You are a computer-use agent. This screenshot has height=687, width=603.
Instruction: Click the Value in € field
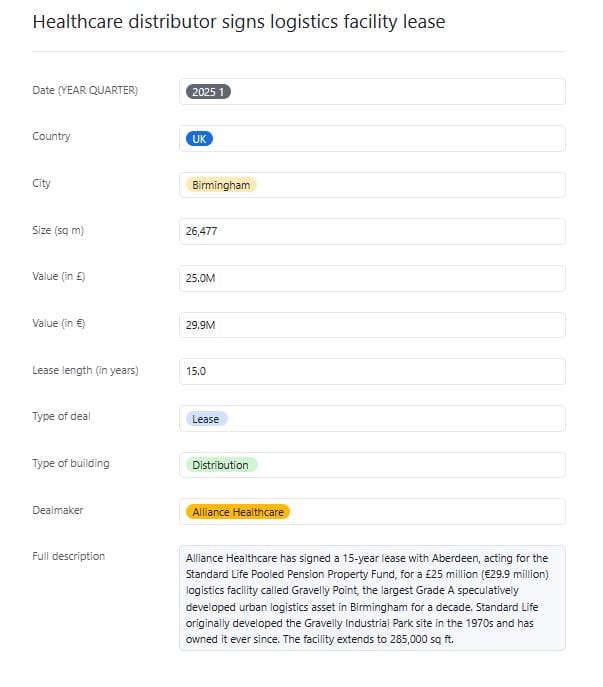(x=372, y=325)
